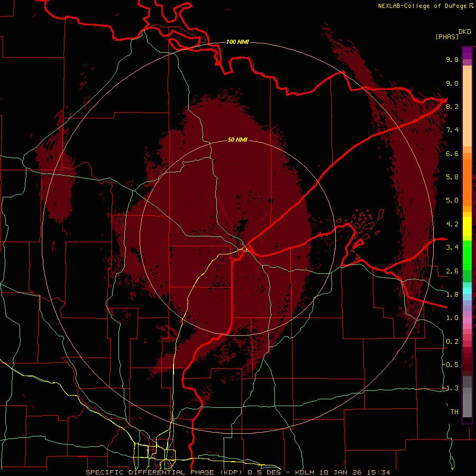
Task: Click the -1.3 legend value
Action: [x=451, y=388]
